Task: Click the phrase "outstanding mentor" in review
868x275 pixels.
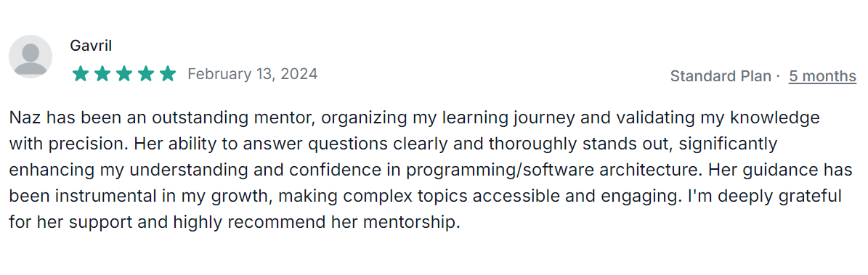Action: [232, 118]
